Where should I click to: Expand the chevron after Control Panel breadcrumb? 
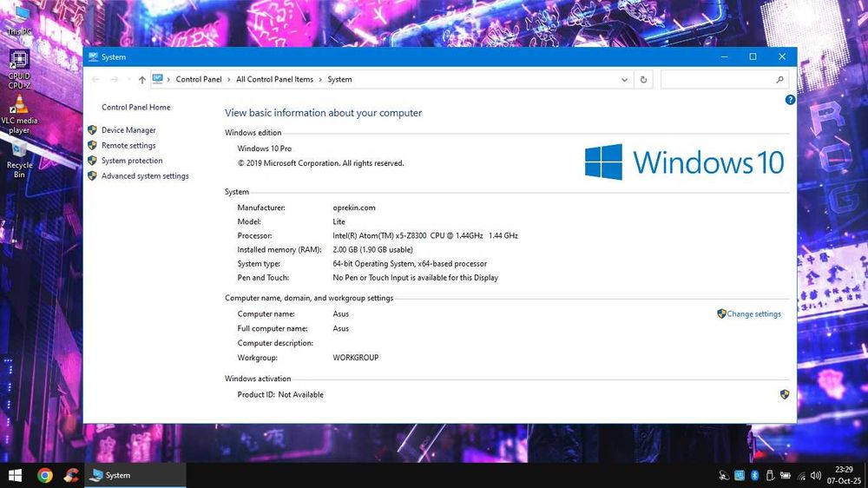pyautogui.click(x=228, y=80)
